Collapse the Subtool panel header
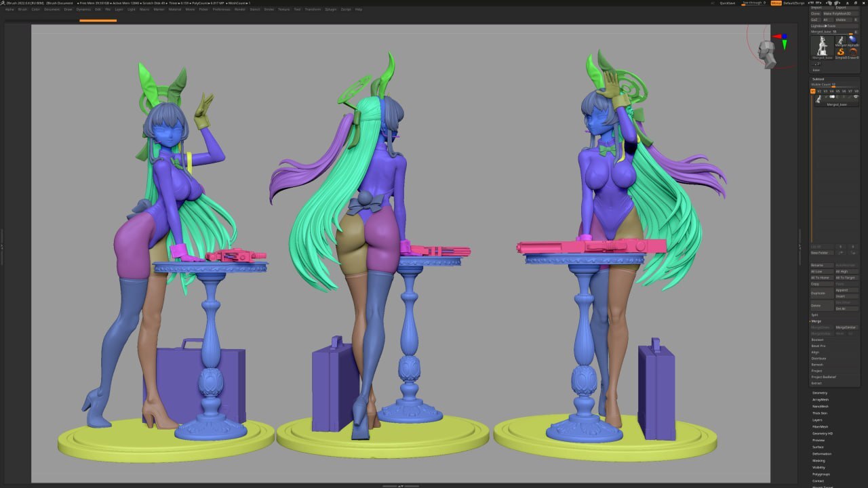 coord(818,79)
